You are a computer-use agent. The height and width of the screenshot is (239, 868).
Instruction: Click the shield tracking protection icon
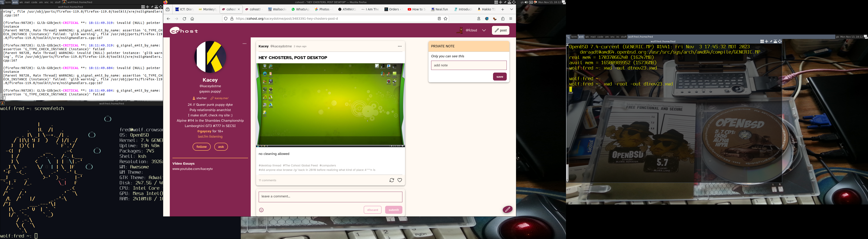[226, 19]
